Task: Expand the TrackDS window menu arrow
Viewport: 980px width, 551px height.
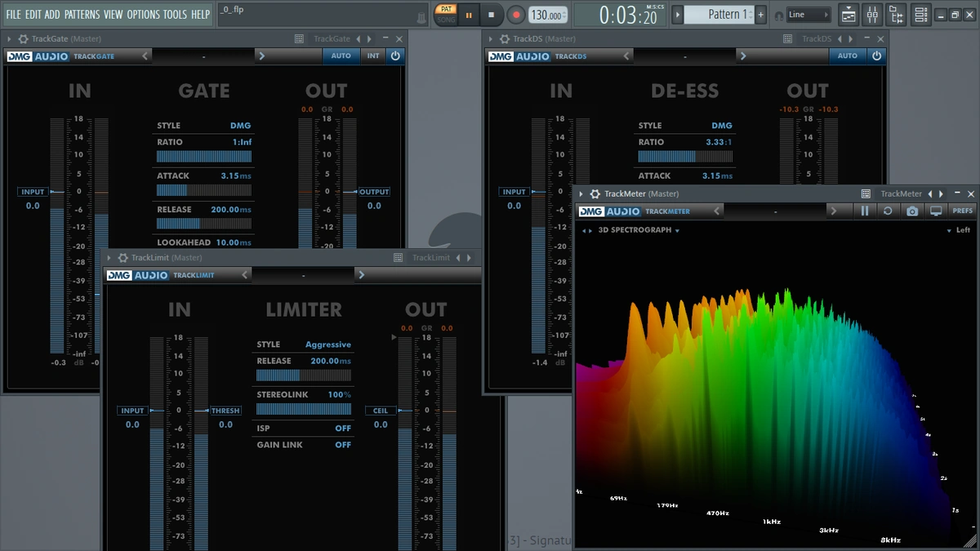Action: [x=490, y=39]
